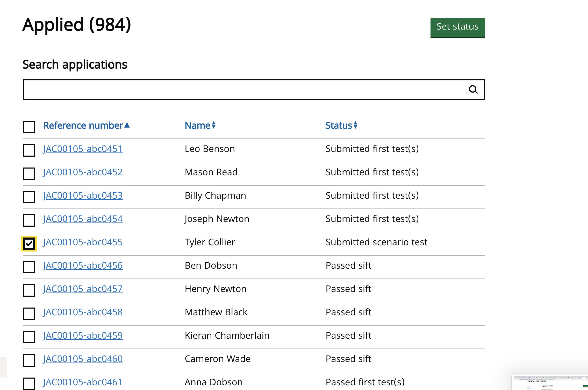Image resolution: width=588 pixels, height=390 pixels.
Task: Click the search magnifier icon
Action: (x=473, y=90)
